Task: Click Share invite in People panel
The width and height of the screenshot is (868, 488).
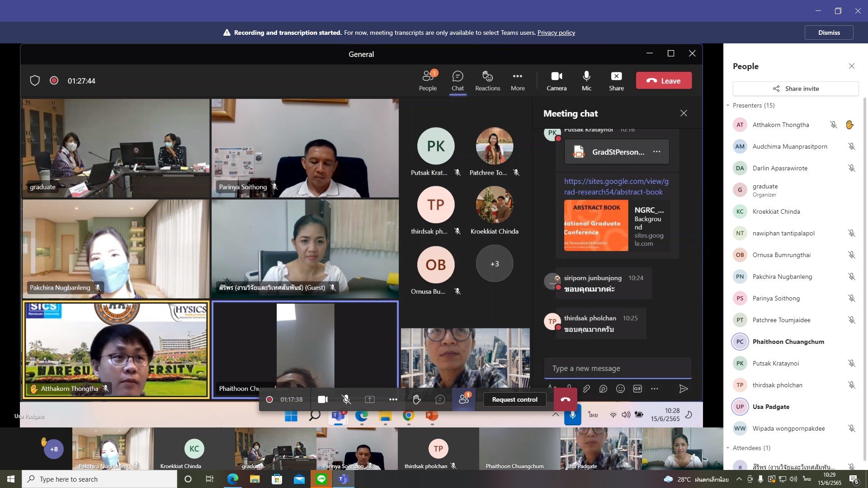Action: [795, 89]
